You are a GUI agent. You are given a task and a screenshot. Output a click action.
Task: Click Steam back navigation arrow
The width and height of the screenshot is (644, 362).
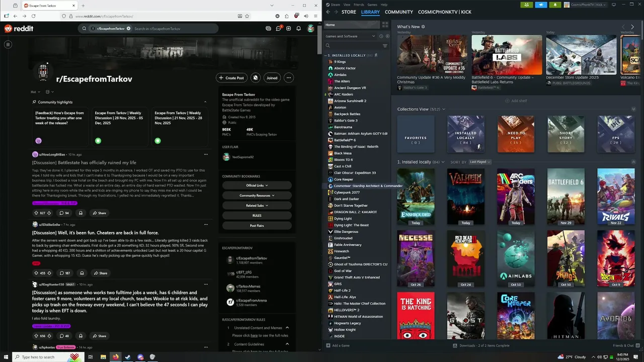click(328, 12)
